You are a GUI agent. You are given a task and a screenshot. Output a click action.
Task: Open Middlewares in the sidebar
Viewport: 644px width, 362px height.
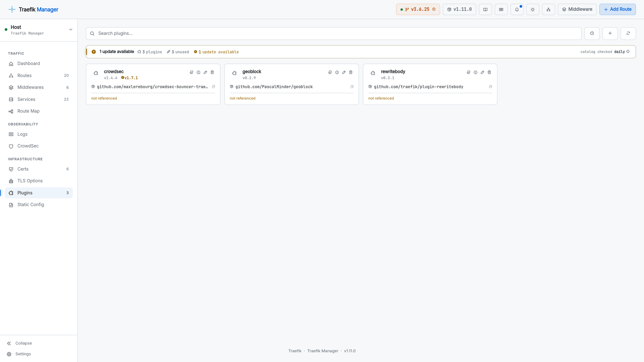coord(39,87)
